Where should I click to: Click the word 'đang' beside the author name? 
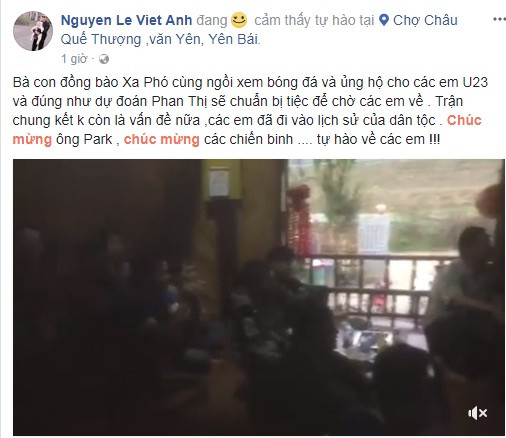pyautogui.click(x=212, y=20)
